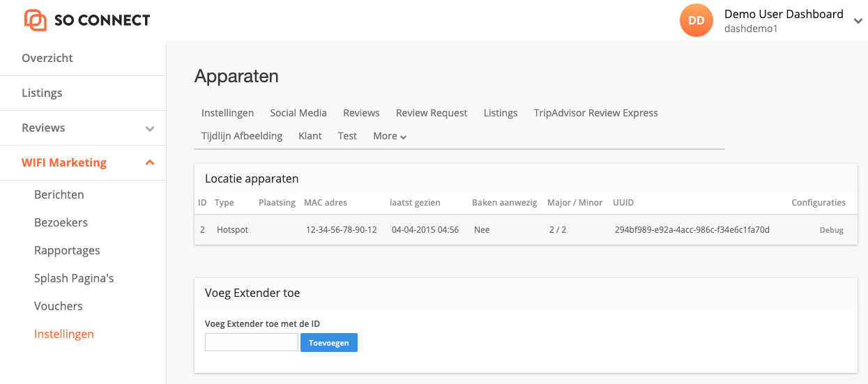Open Bezoekers submenu item
Image resolution: width=868 pixels, height=384 pixels.
(x=61, y=222)
